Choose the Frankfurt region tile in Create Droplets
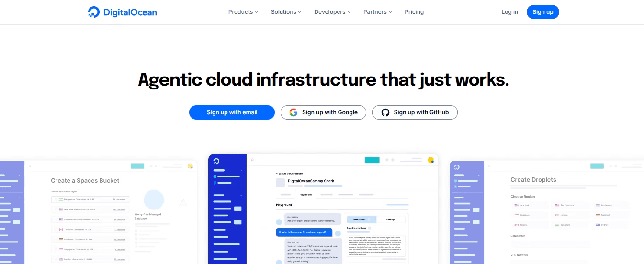The image size is (644, 264). click(x=611, y=215)
